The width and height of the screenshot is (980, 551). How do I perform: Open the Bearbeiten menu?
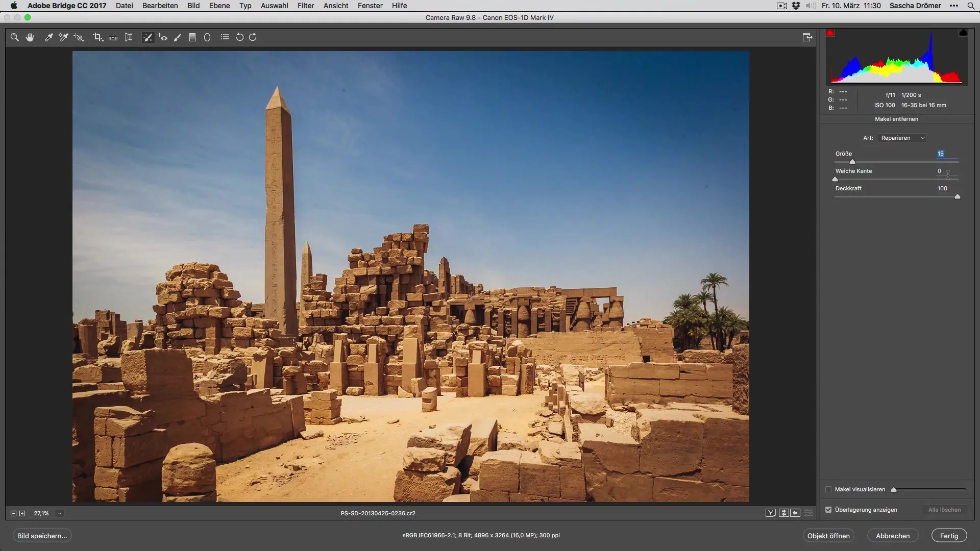tap(160, 6)
